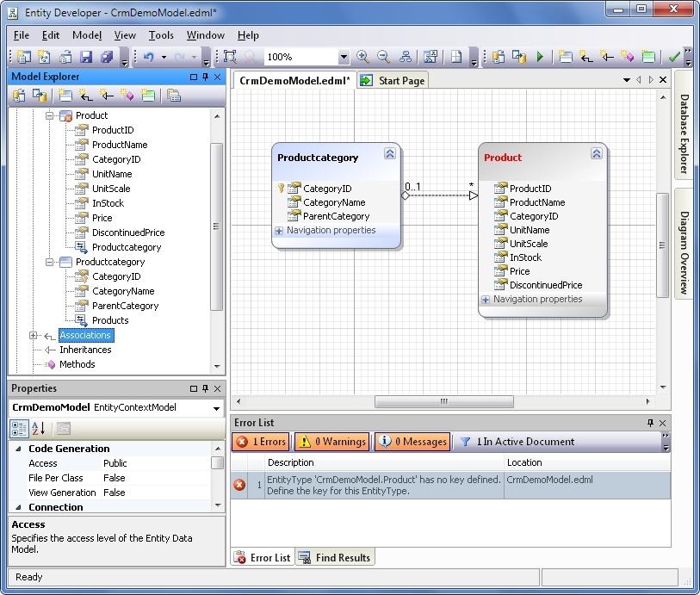The image size is (700, 595).
Task: Open the Model menu
Action: click(86, 35)
